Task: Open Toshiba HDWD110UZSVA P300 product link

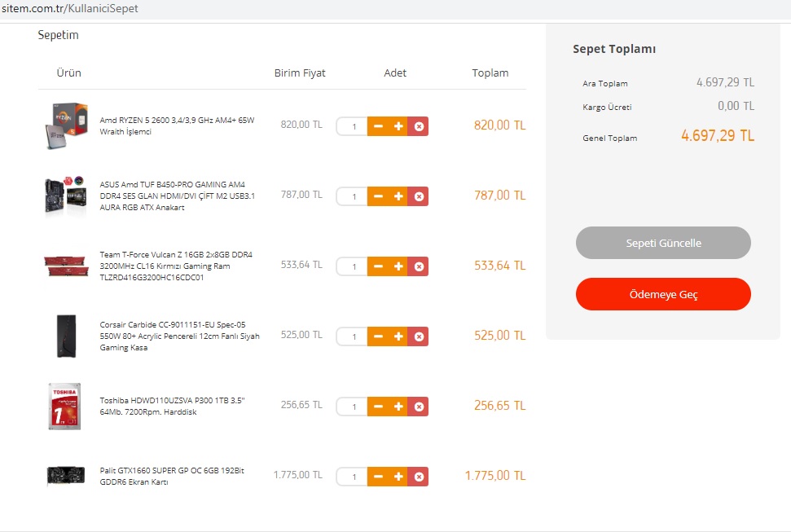Action: 172,407
